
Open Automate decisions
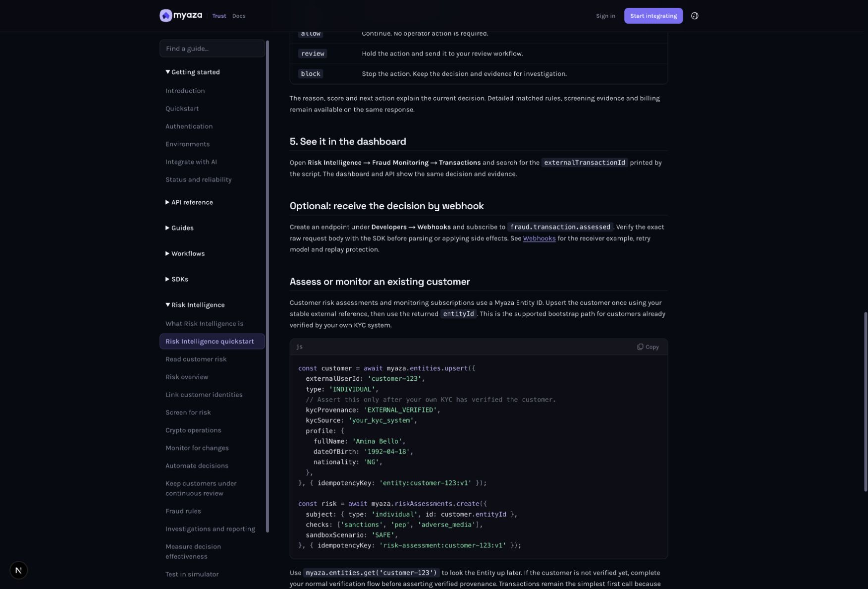click(197, 466)
